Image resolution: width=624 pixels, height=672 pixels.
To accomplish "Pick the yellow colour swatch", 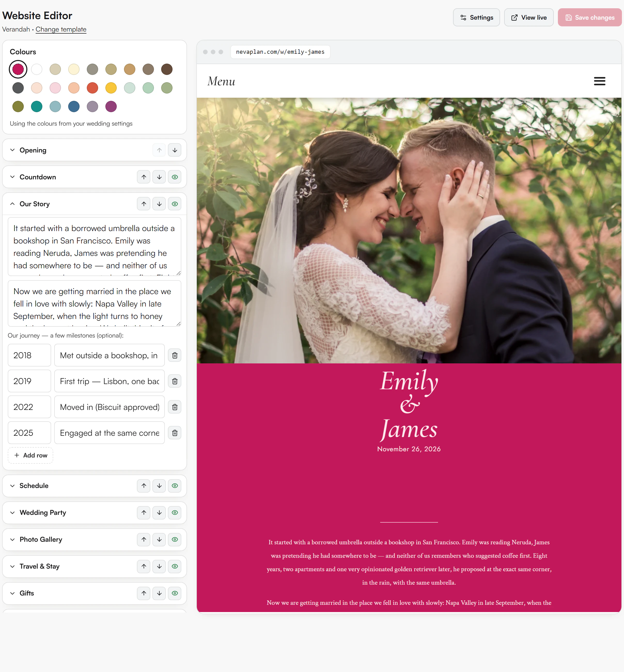I will click(x=111, y=88).
